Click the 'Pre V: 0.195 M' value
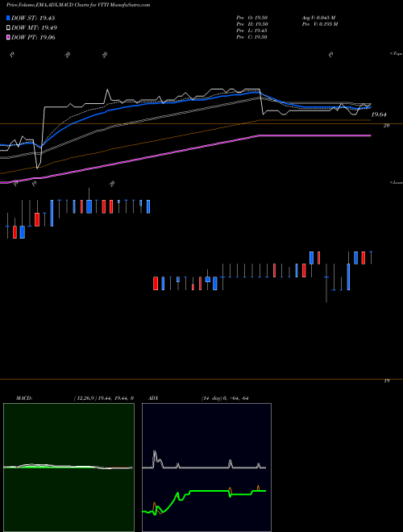This screenshot has height=532, width=403. click(321, 24)
